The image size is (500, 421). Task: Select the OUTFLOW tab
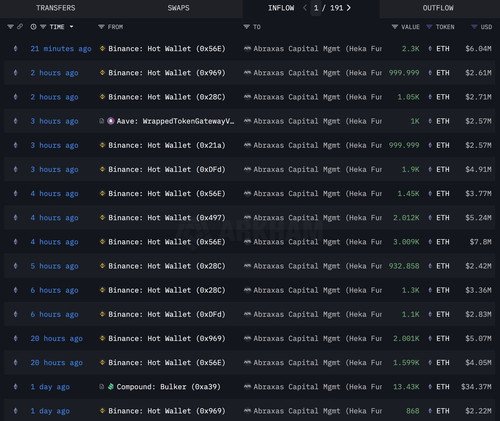(438, 8)
